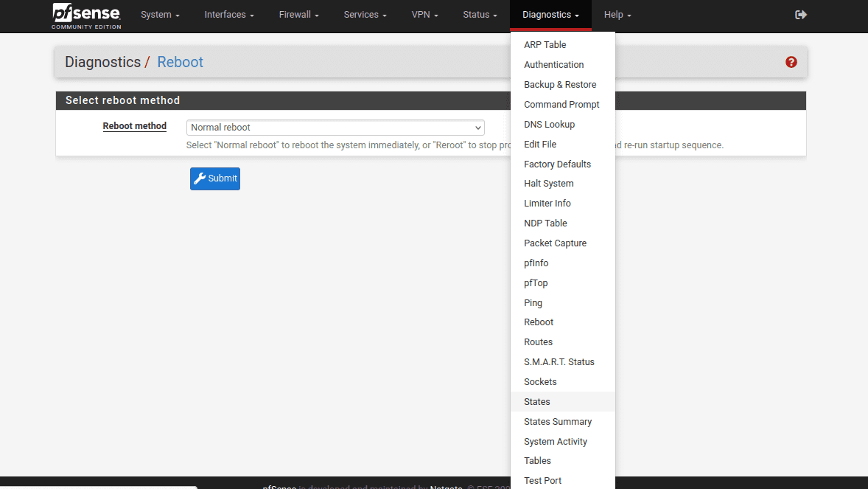Click the red help question mark icon
Viewport: 868px width, 489px height.
(791, 62)
